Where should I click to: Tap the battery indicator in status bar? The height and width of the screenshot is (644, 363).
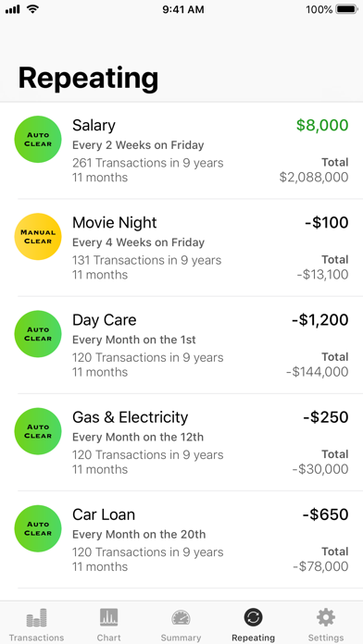[346, 9]
